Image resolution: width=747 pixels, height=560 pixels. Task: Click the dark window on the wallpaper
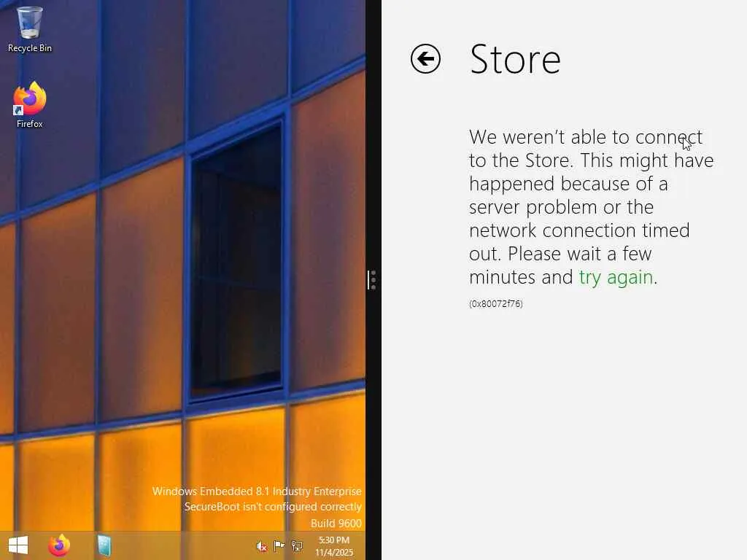click(x=236, y=260)
